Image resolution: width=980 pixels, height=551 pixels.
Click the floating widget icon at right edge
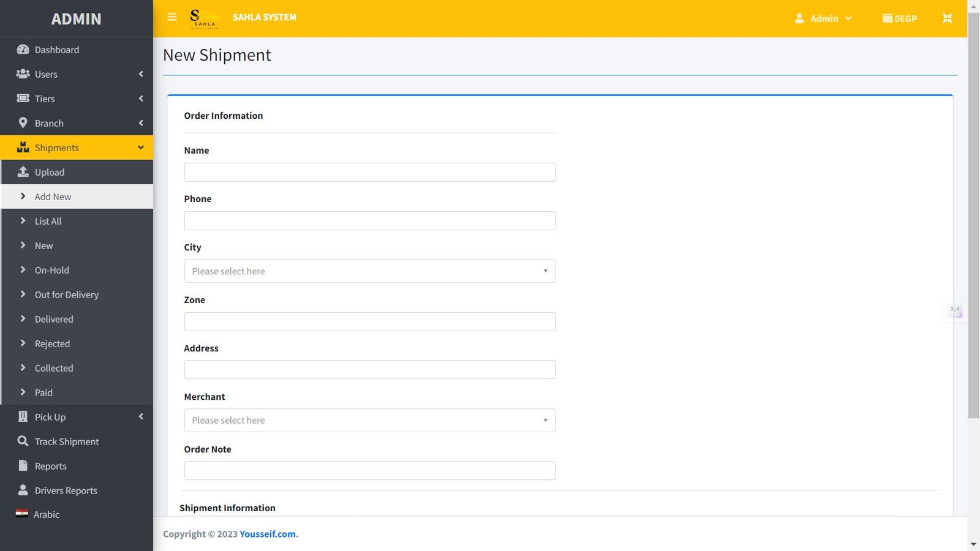(x=955, y=310)
